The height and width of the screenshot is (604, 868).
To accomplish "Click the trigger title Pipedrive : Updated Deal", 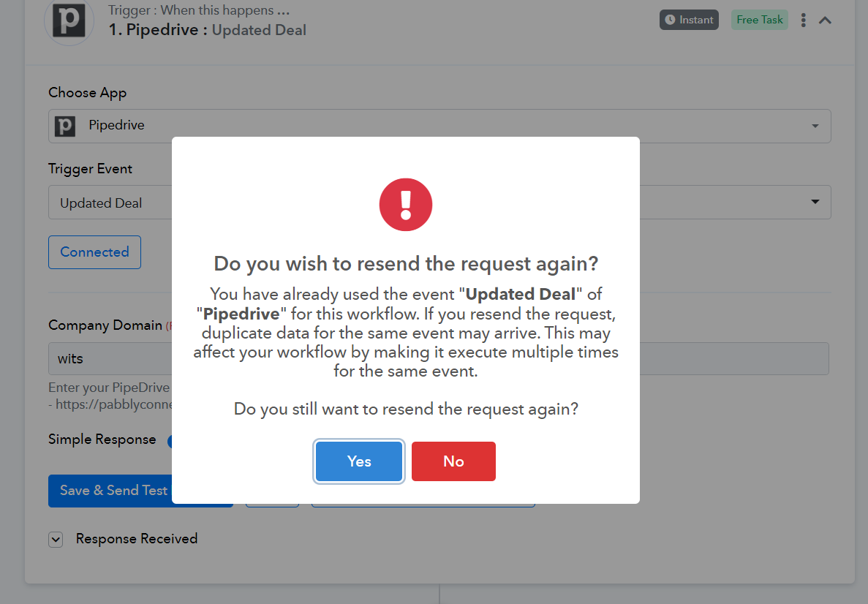I will (207, 30).
